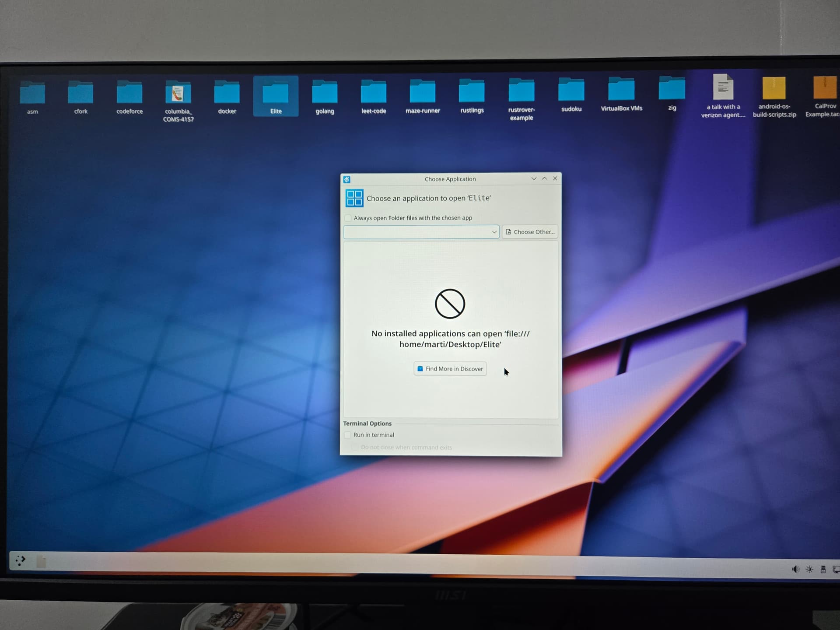Minimize the Choose Application dialog

coord(534,178)
